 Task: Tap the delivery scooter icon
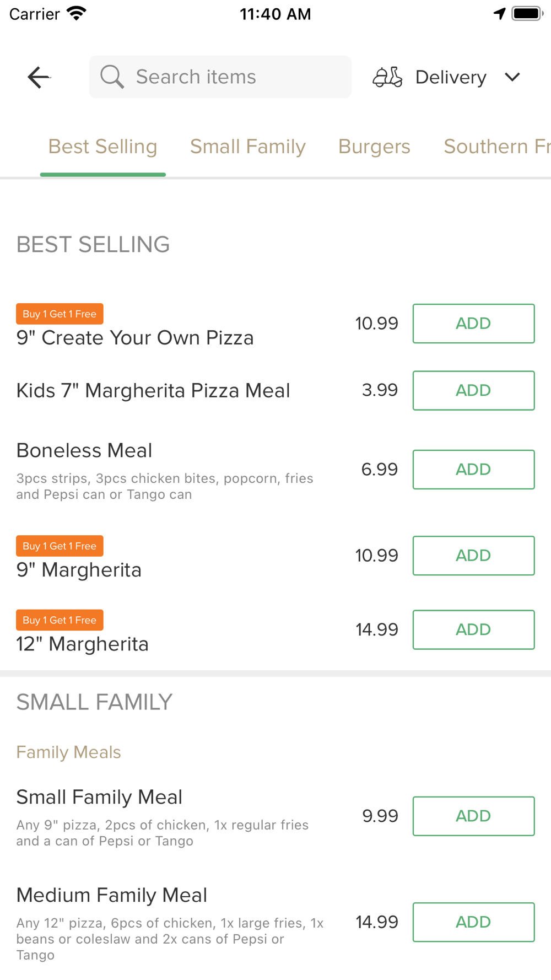[387, 77]
